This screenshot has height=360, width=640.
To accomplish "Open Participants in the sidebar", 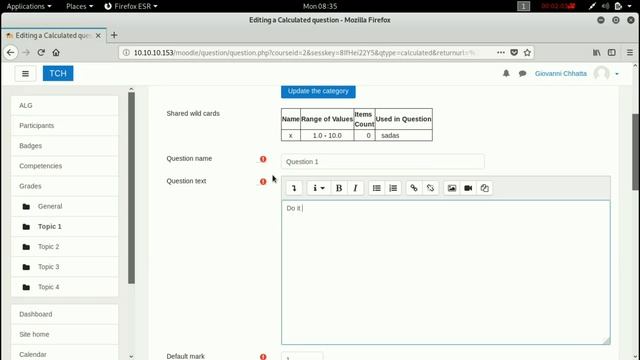I will pos(64,126).
